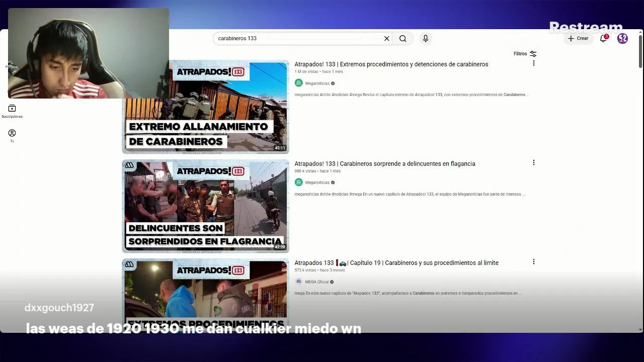The height and width of the screenshot is (362, 644).
Task: Open the Tú profile sidebar icon
Action: click(12, 136)
